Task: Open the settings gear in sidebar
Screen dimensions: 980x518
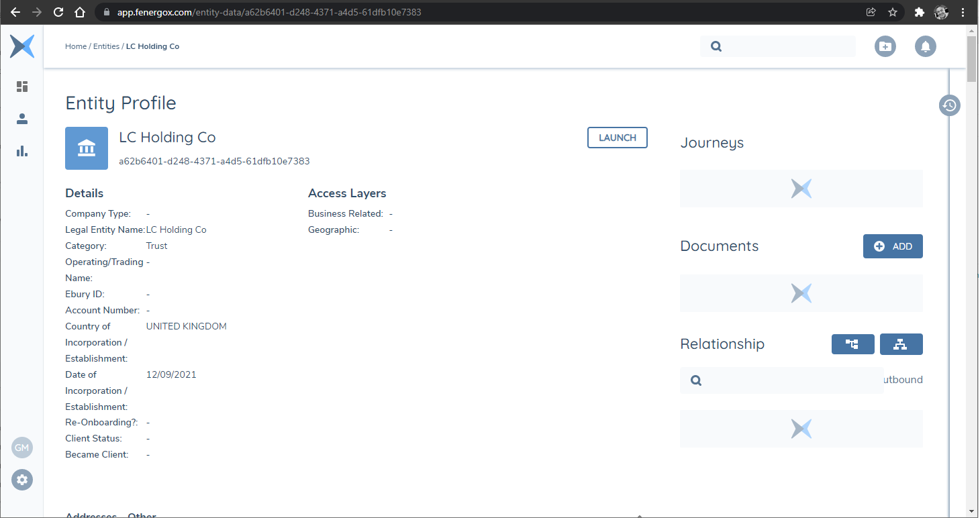Action: click(x=22, y=480)
